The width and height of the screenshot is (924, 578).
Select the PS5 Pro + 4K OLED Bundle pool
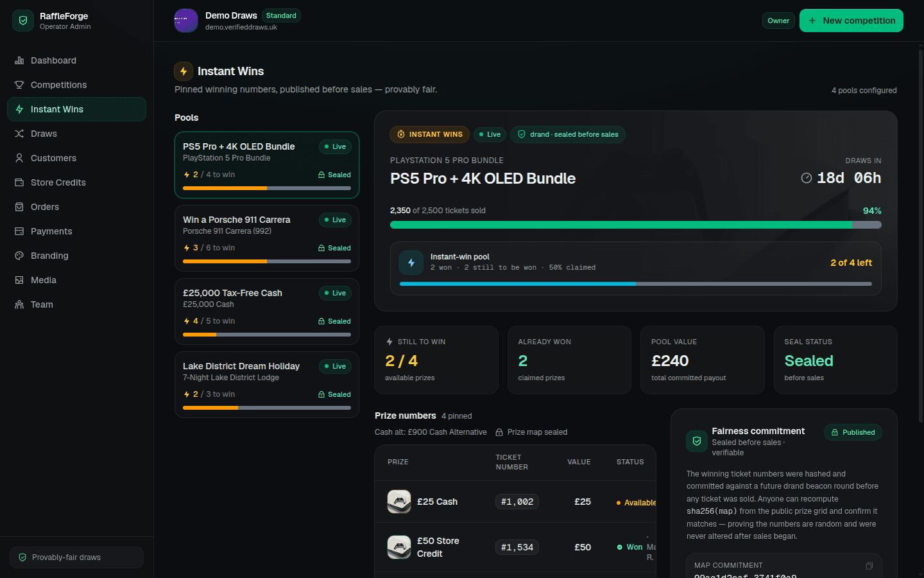tap(267, 165)
